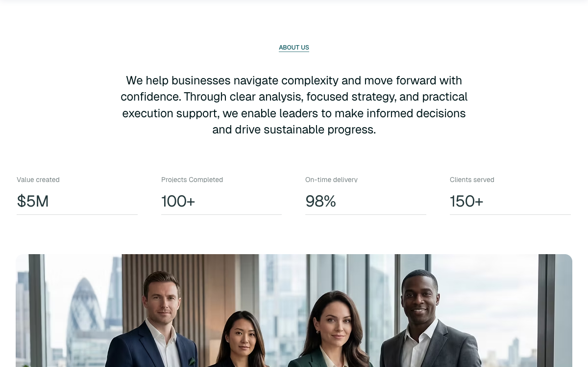Click the intro paragraph about navigating complexity
The image size is (588, 367).
pyautogui.click(x=294, y=105)
